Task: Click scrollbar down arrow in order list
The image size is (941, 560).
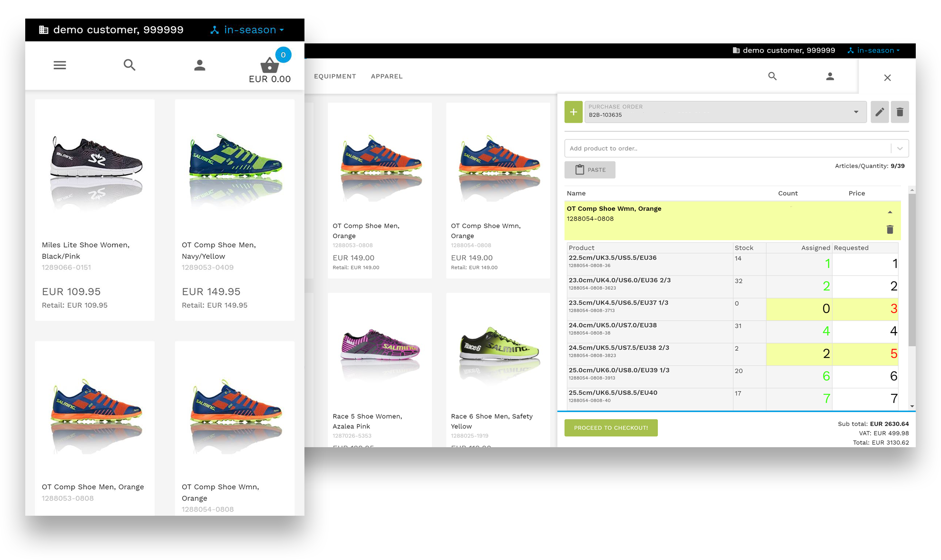Action: pyautogui.click(x=912, y=406)
